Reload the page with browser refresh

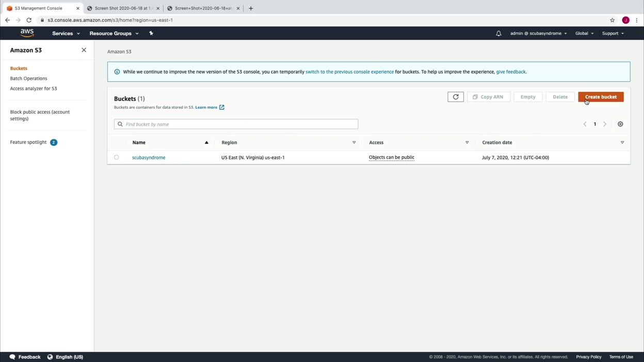point(29,20)
